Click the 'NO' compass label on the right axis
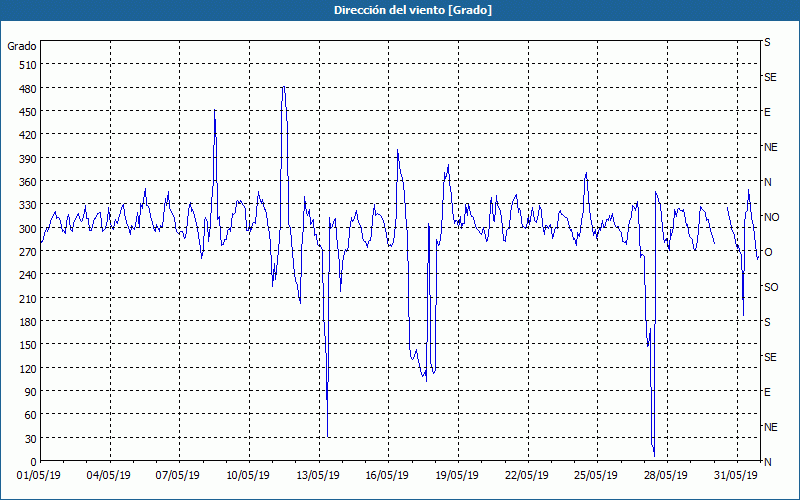800x500 pixels. click(771, 217)
